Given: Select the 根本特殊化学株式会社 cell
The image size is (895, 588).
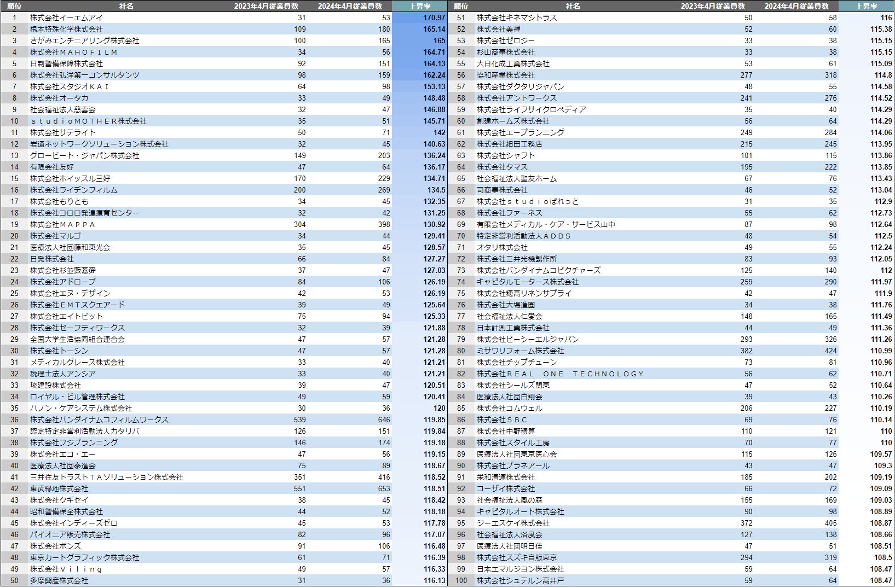Looking at the screenshot, I should [x=66, y=29].
